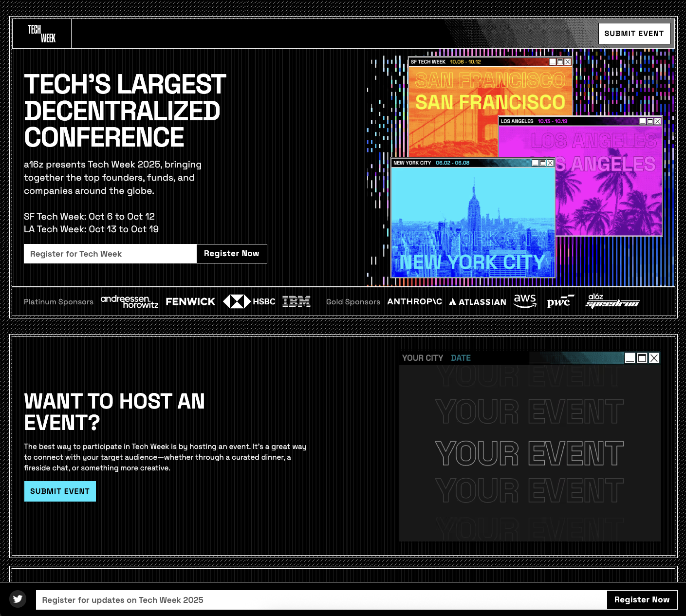Screen dimensions: 686x616
Task: Click close icon on Los Angeles window
Action: coord(658,121)
